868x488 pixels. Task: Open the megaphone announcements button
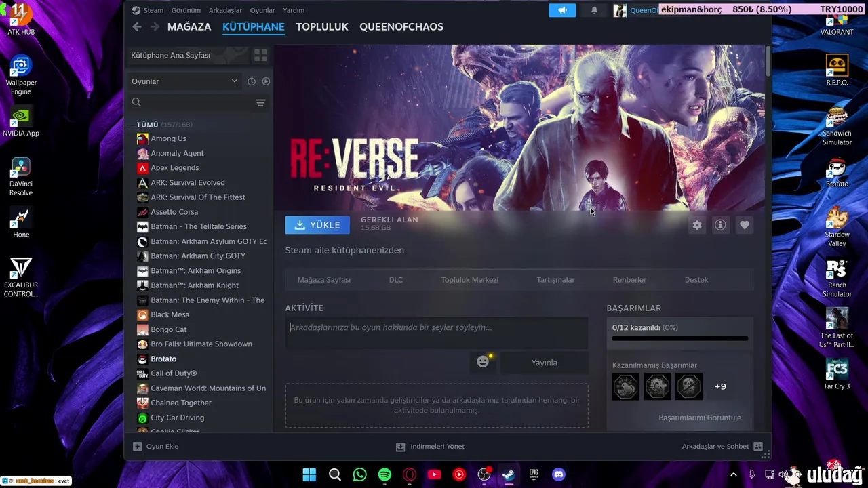562,10
